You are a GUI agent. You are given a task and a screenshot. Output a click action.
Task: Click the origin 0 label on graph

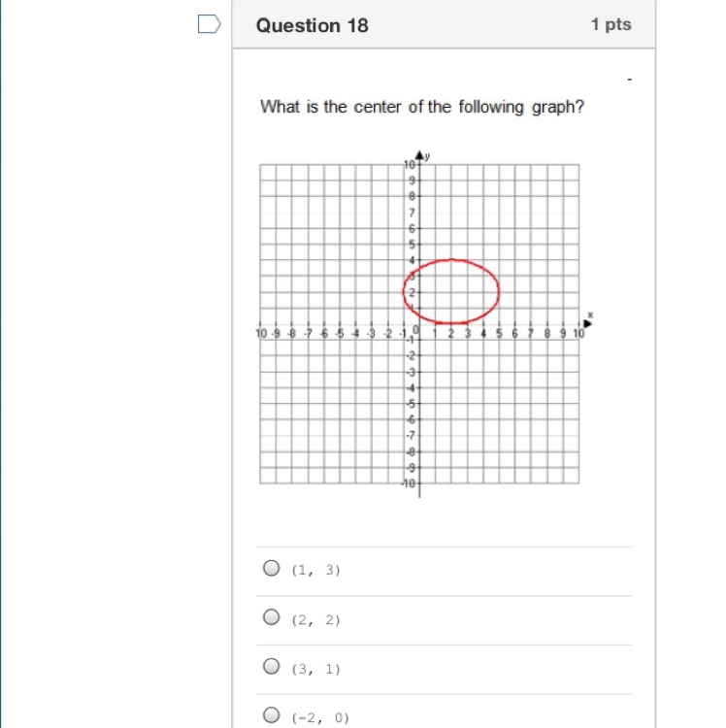tap(415, 330)
